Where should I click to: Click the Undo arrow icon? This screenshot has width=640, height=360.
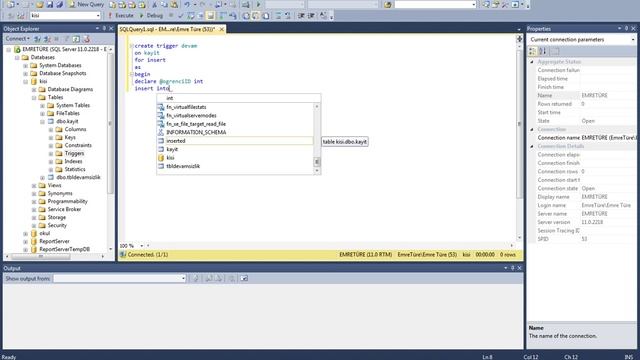point(187,4)
